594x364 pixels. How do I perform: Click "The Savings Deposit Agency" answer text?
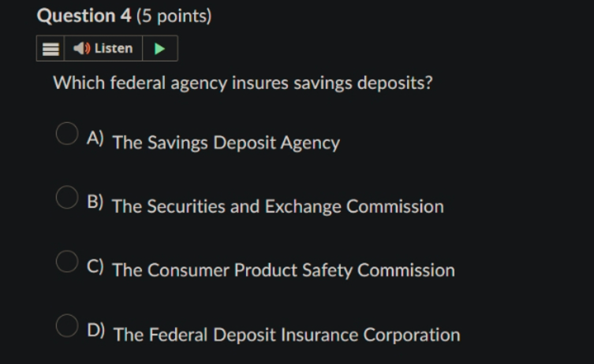pos(226,143)
